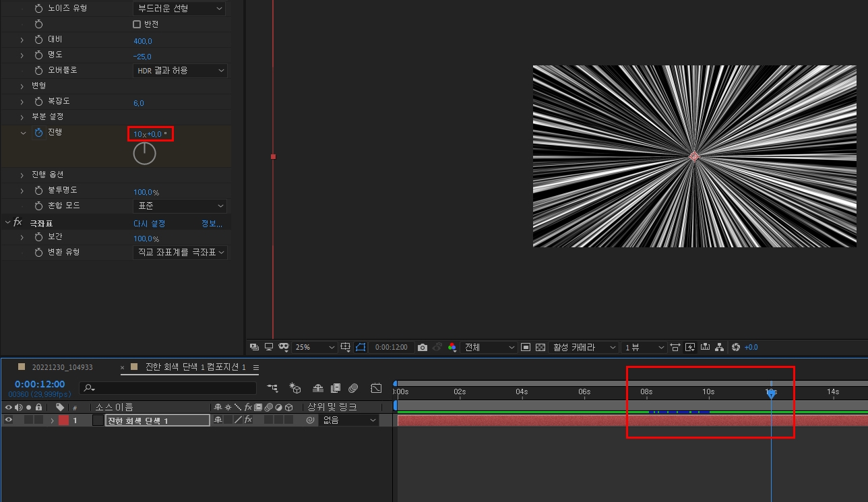Open grid and guide options
The height and width of the screenshot is (502, 868).
pyautogui.click(x=346, y=347)
